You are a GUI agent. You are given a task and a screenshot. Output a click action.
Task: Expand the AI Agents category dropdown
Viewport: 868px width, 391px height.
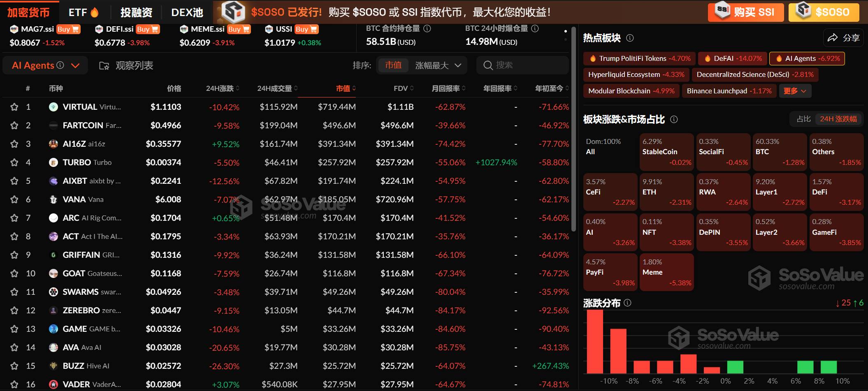coord(75,65)
